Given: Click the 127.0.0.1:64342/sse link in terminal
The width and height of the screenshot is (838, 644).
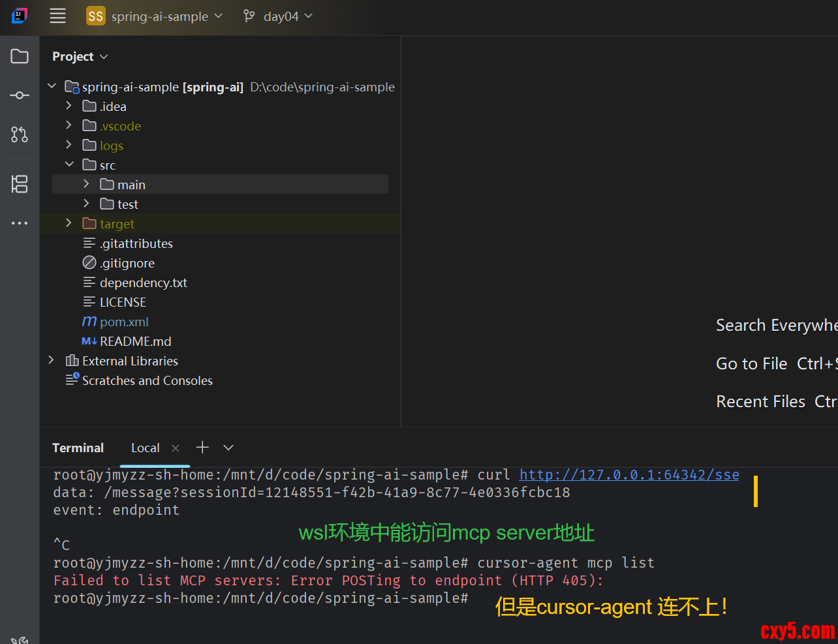Looking at the screenshot, I should click(x=628, y=475).
